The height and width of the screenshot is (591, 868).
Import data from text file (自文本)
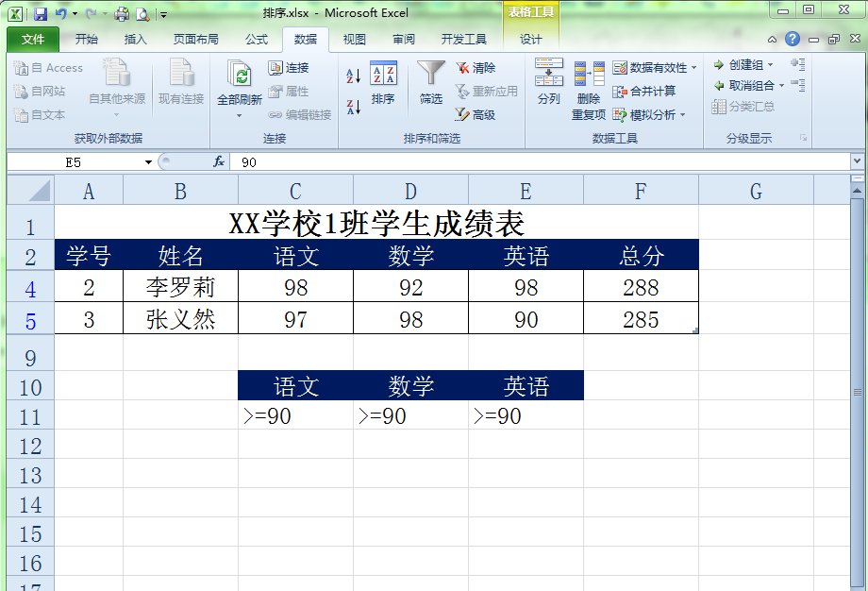[x=40, y=114]
